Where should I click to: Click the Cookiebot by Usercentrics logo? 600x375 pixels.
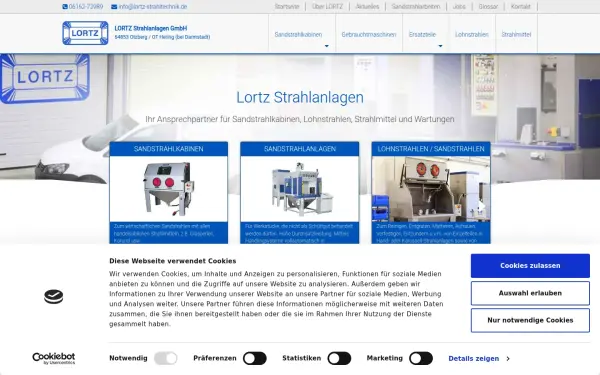54,359
